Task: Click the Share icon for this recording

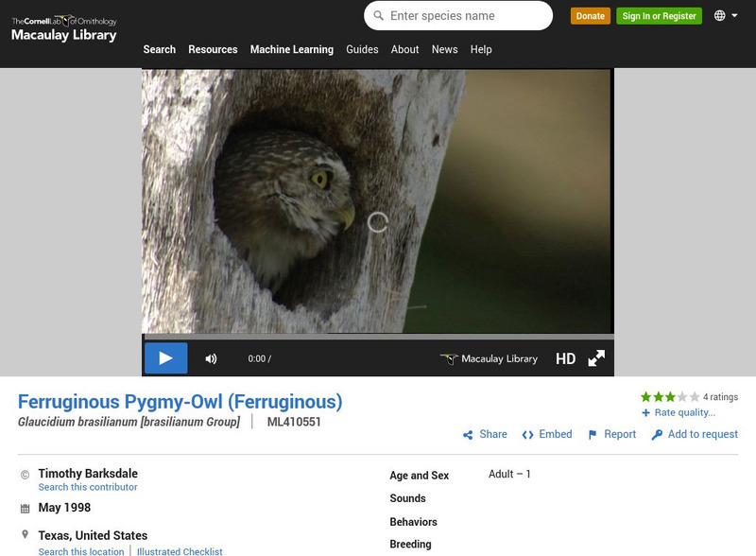Action: (x=466, y=434)
